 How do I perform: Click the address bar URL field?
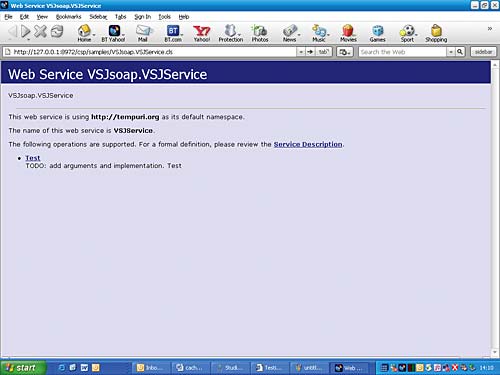pos(150,52)
